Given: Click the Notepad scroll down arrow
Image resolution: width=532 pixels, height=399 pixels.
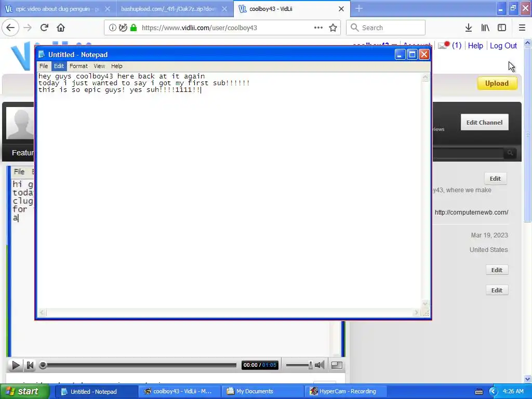Looking at the screenshot, I should pos(425,303).
